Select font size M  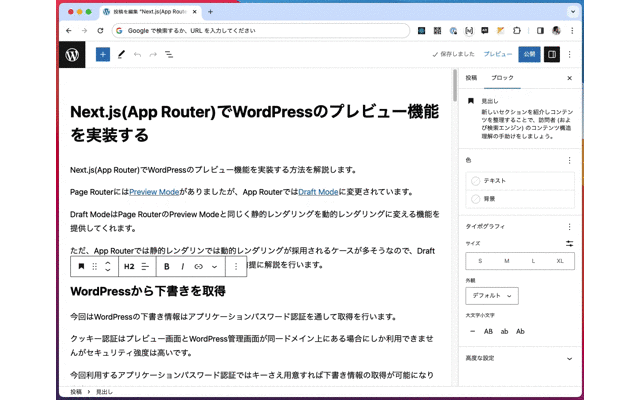point(507,261)
